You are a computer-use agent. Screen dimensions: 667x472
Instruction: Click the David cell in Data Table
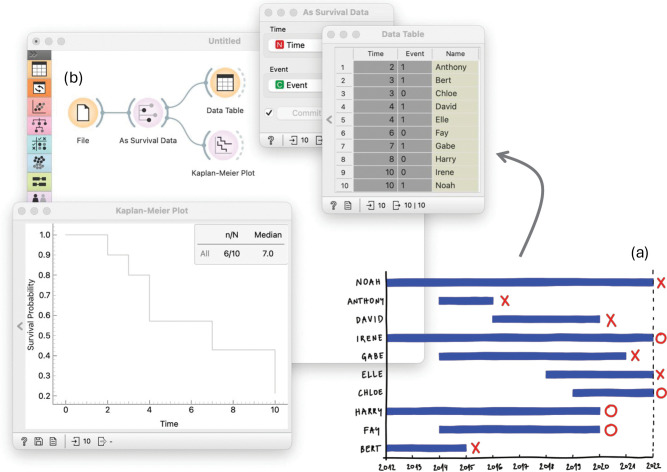455,107
